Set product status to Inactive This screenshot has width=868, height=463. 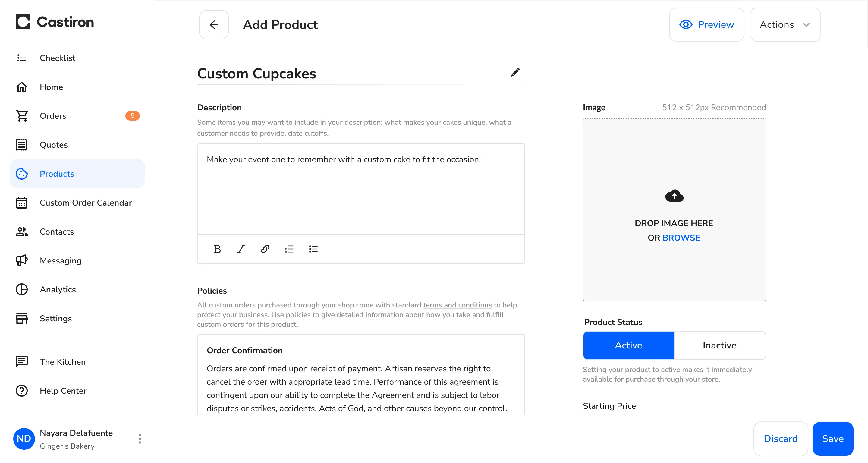719,345
